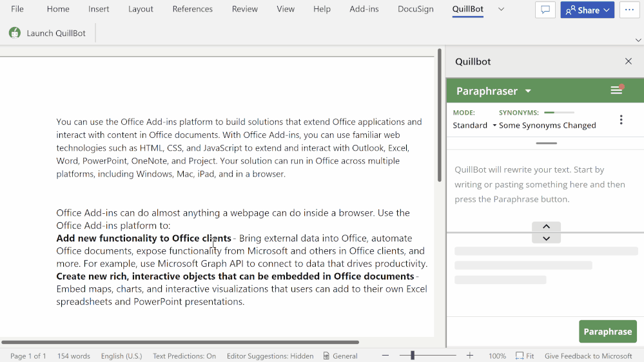Open the Comments pane icon
This screenshot has width=644, height=362.
coord(545,10)
